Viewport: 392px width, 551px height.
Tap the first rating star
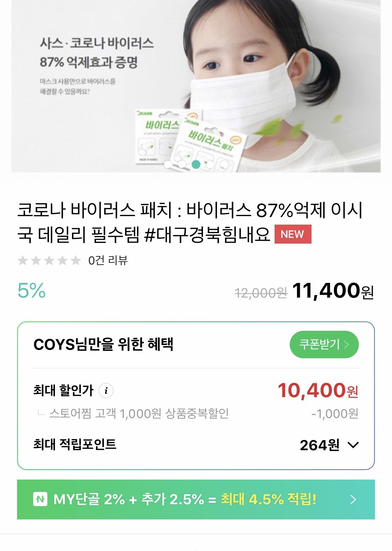(23, 261)
